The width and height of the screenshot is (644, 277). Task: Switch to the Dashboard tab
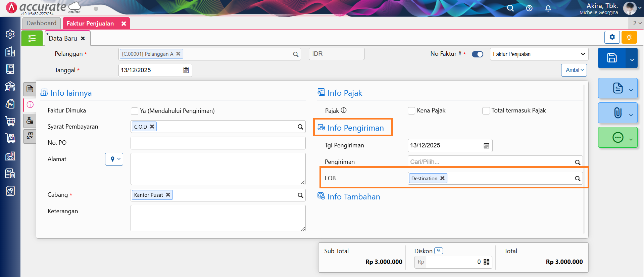point(42,23)
